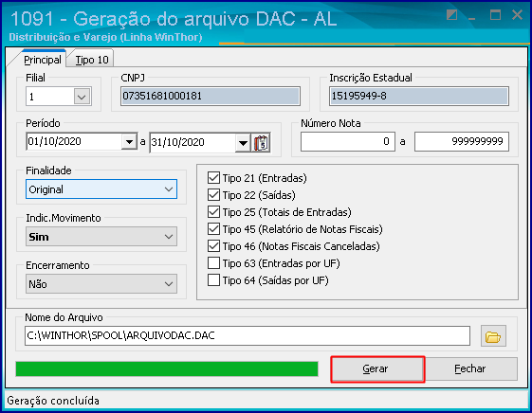Close the window with the X icon

pyautogui.click(x=517, y=15)
